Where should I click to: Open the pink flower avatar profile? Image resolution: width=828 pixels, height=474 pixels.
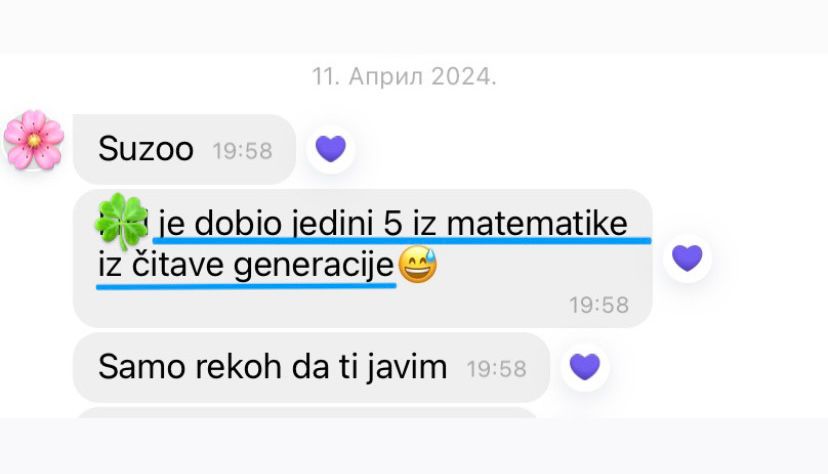point(34,140)
